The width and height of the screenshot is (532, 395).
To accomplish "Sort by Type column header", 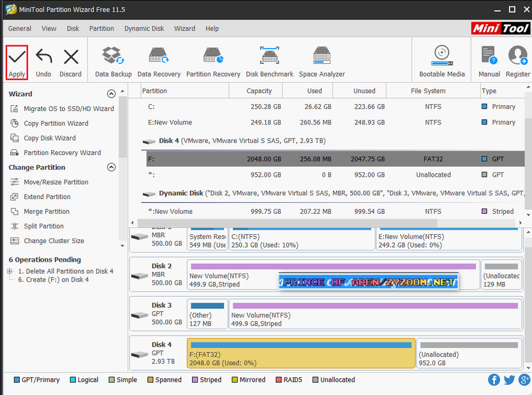I will tap(503, 91).
